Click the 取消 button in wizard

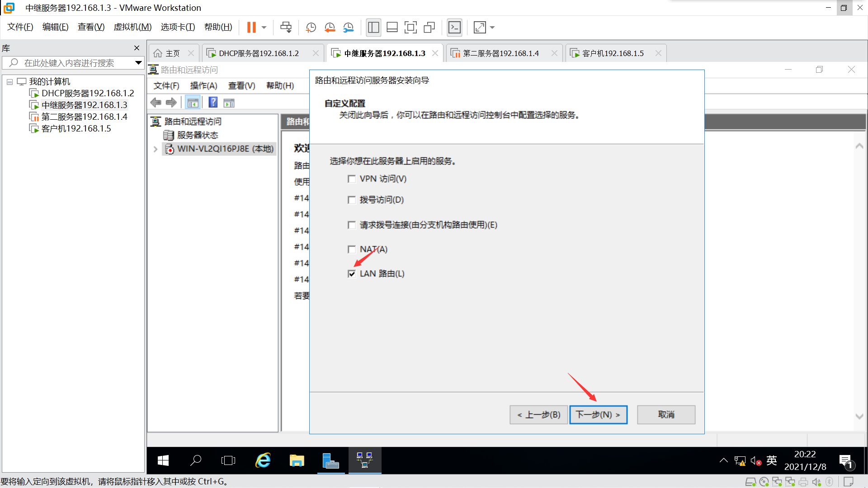[665, 414]
